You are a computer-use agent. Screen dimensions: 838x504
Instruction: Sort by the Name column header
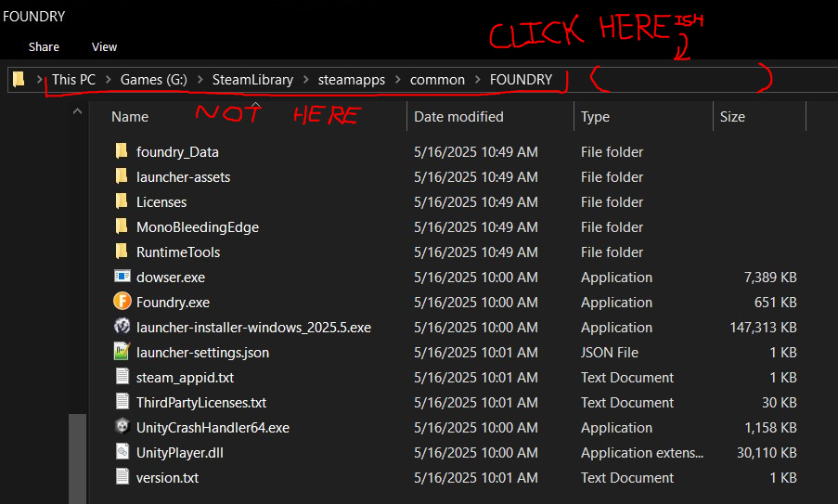[x=130, y=117]
